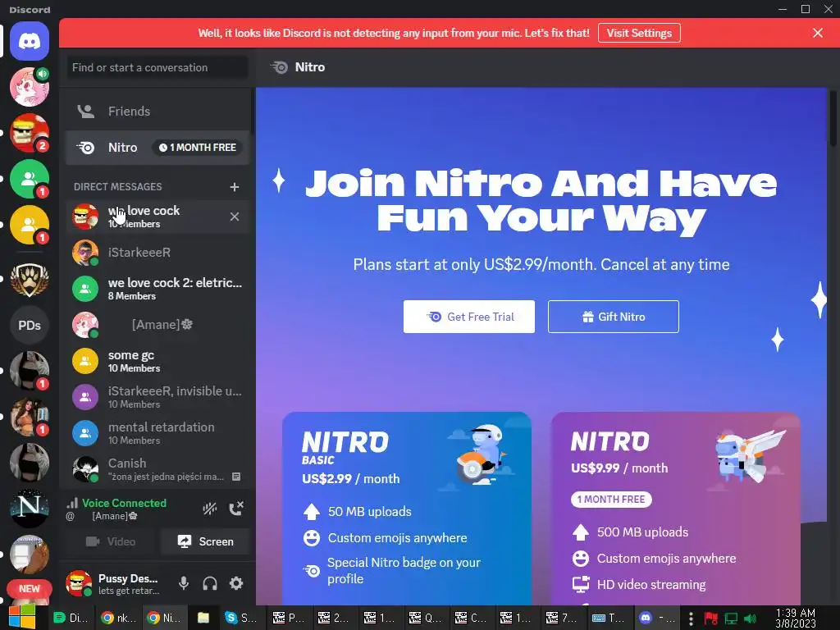Image resolution: width=840 pixels, height=630 pixels.
Task: Open the yellow group chat sidebar icon
Action: click(30, 225)
